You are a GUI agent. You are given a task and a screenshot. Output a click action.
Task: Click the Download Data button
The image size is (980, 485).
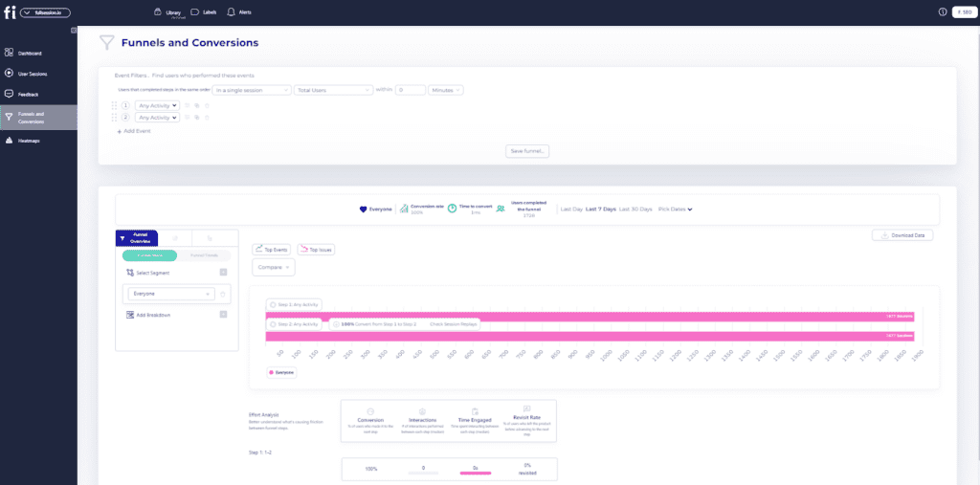point(902,235)
